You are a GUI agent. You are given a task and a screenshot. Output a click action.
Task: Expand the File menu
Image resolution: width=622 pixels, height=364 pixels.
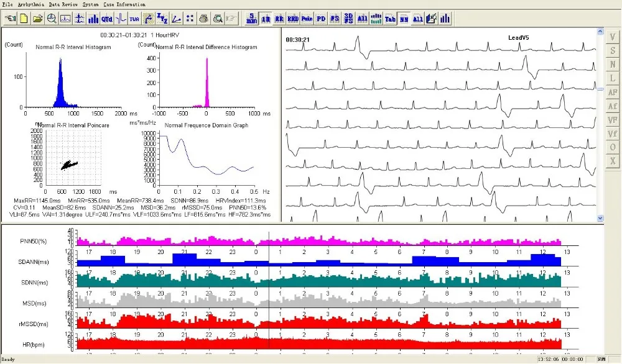[x=7, y=4]
